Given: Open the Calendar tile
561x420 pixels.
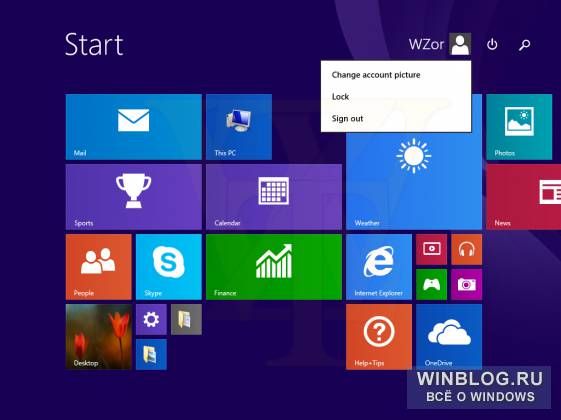Looking at the screenshot, I should pyautogui.click(x=274, y=197).
